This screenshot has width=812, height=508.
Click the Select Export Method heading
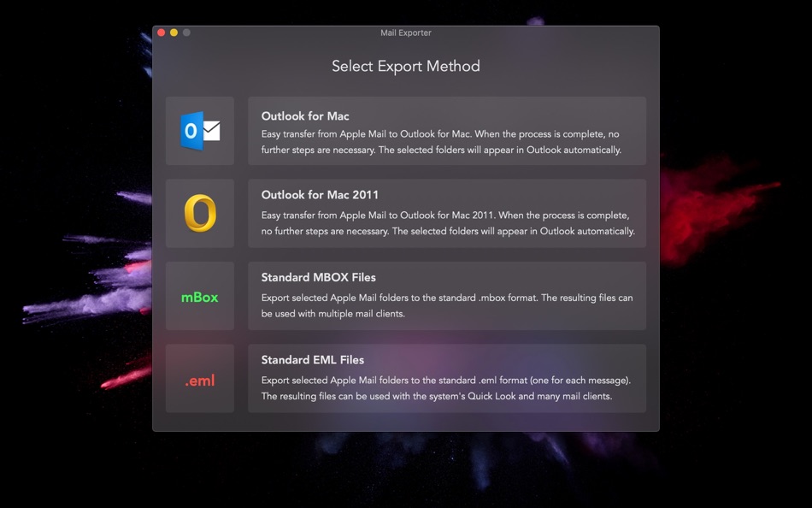pyautogui.click(x=406, y=67)
